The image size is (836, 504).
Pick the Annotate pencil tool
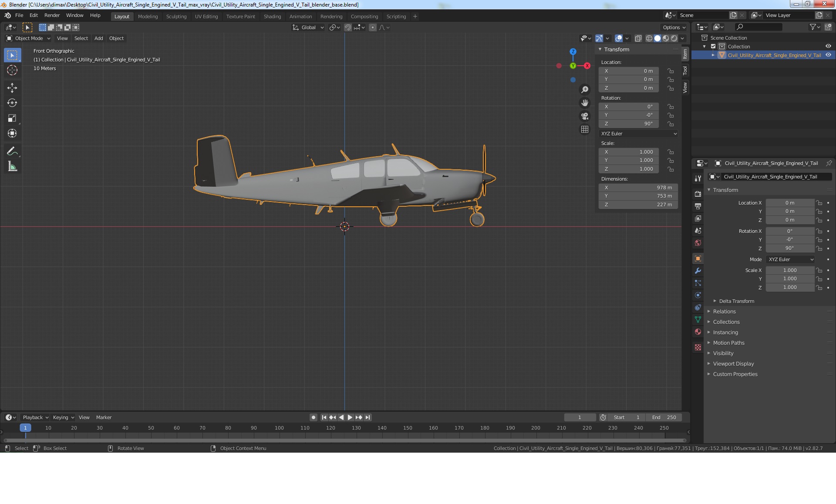click(x=12, y=151)
